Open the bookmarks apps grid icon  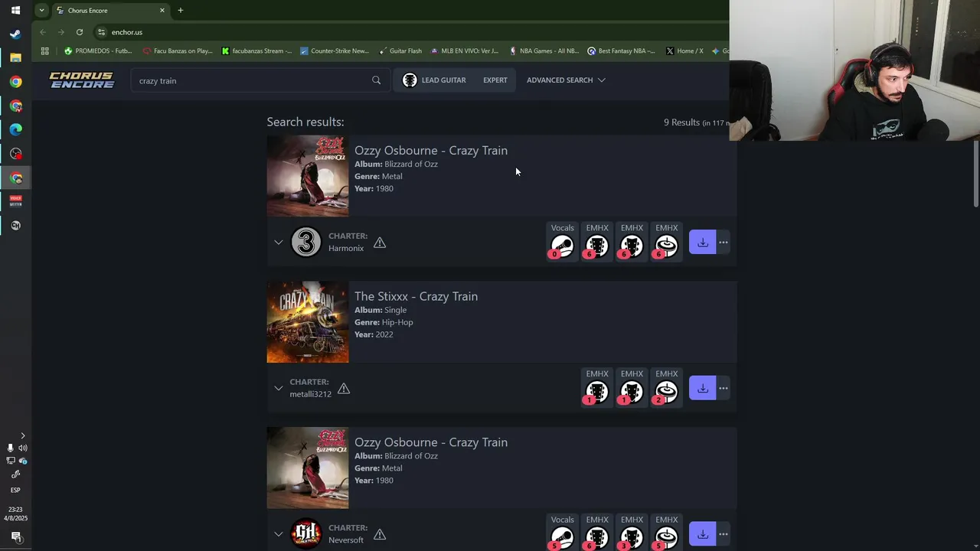point(45,51)
